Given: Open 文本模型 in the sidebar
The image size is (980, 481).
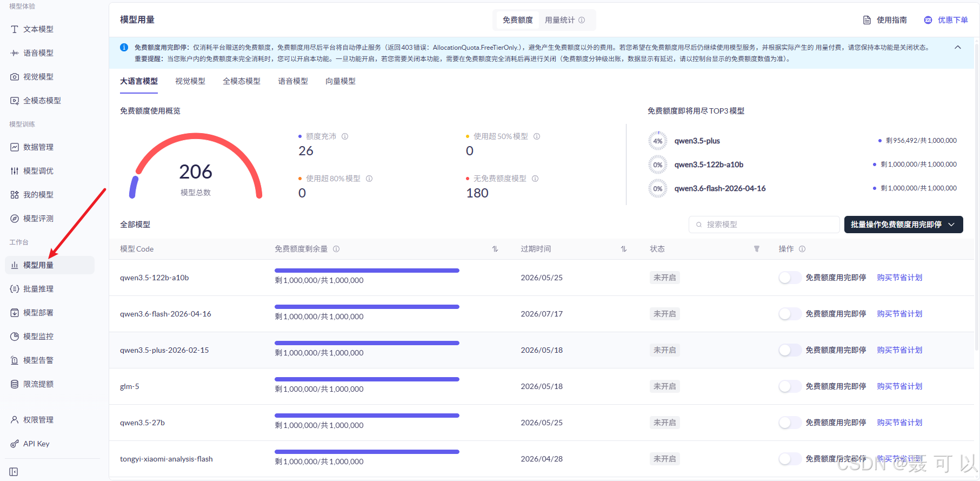Looking at the screenshot, I should [x=38, y=29].
